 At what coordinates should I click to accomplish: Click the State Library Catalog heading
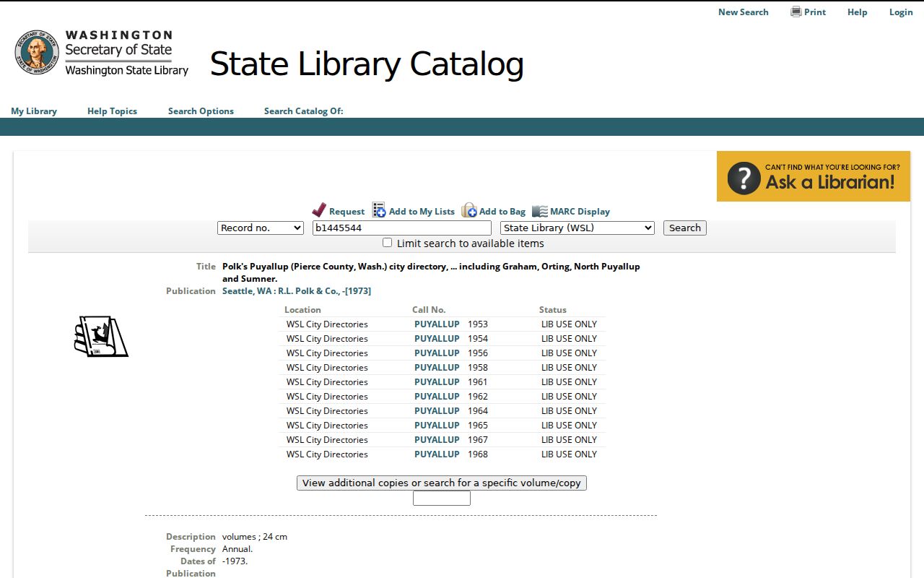(367, 64)
